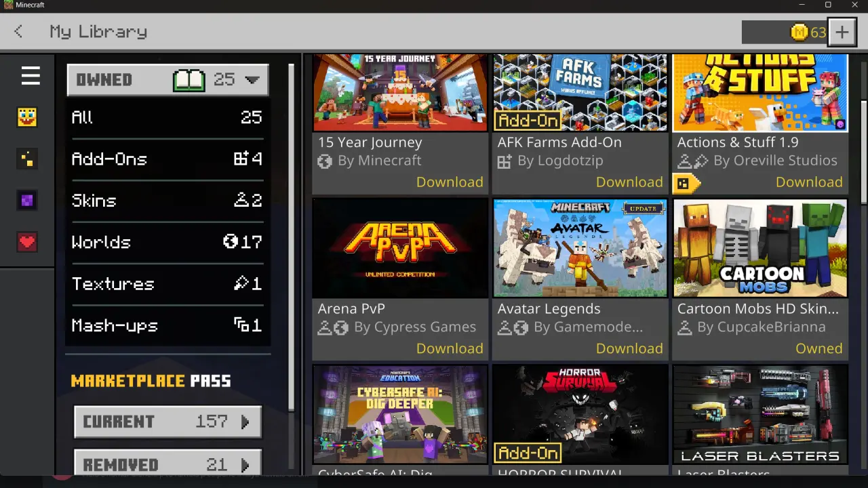Image resolution: width=868 pixels, height=488 pixels.
Task: Open the Horror Survival thumbnail
Action: [x=580, y=414]
